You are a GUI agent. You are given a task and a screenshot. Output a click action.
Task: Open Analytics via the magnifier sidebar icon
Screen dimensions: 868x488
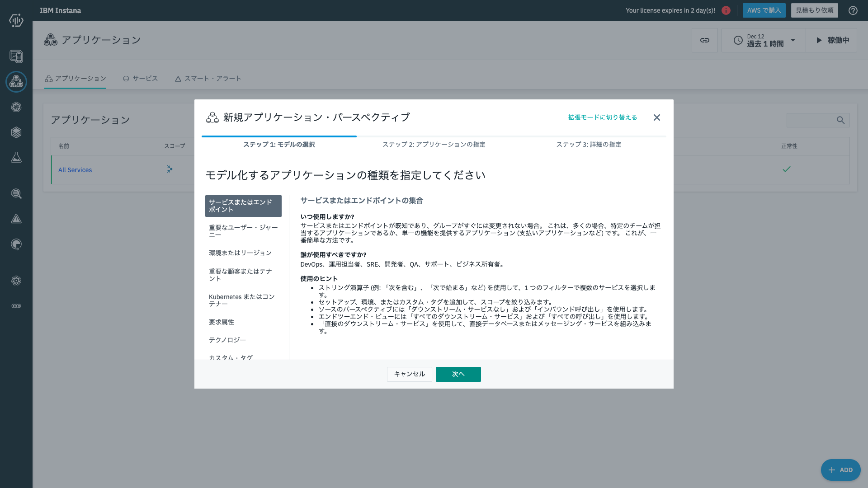(x=16, y=194)
